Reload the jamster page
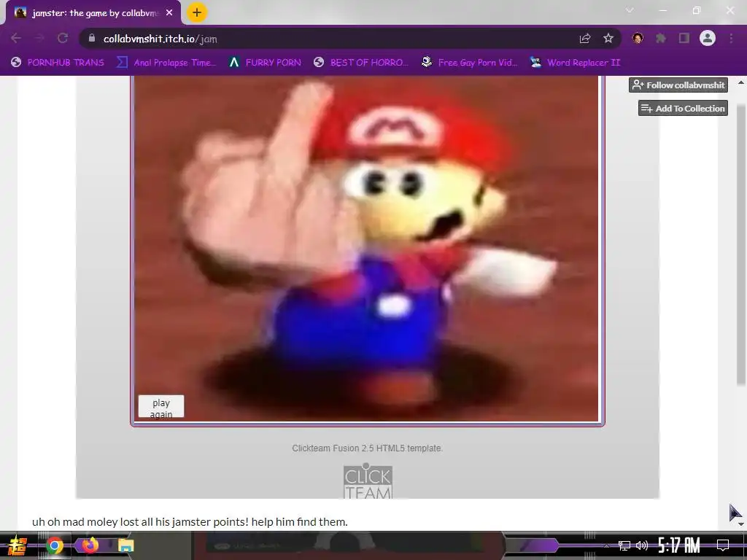The width and height of the screenshot is (747, 560). 63,38
